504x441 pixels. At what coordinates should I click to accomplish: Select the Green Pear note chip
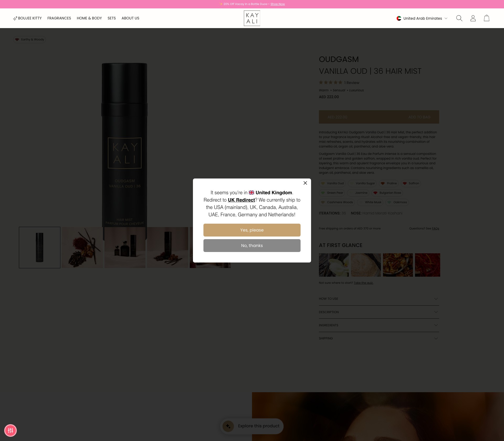point(332,193)
